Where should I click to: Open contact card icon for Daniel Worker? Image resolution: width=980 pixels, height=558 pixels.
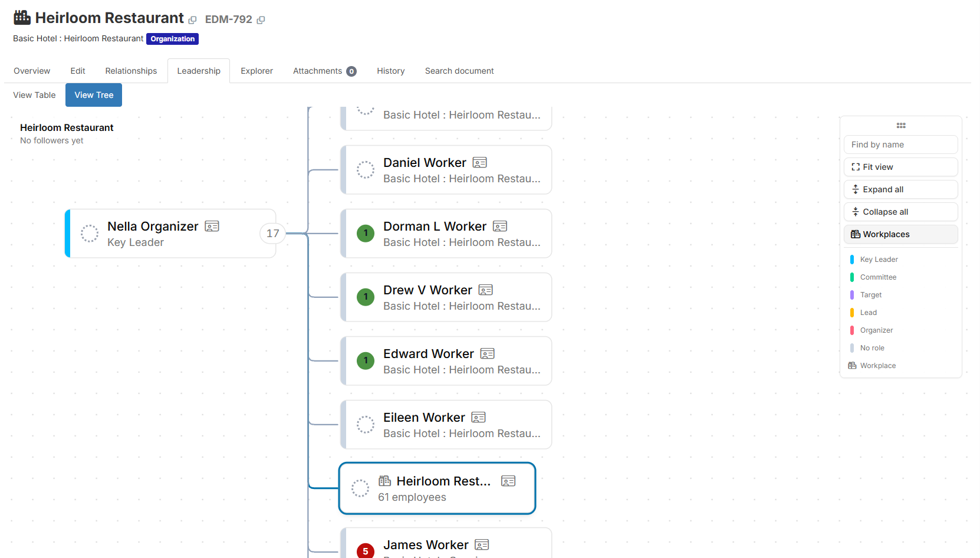480,163
